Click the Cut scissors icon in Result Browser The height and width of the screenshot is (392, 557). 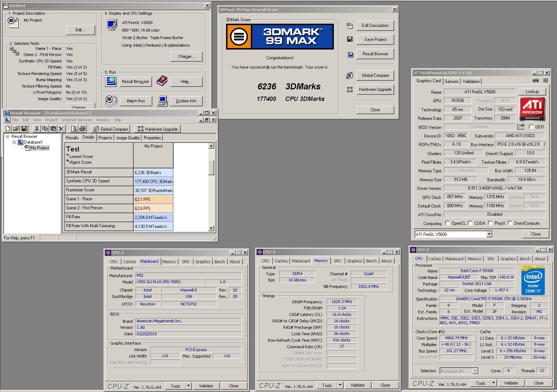(37, 129)
